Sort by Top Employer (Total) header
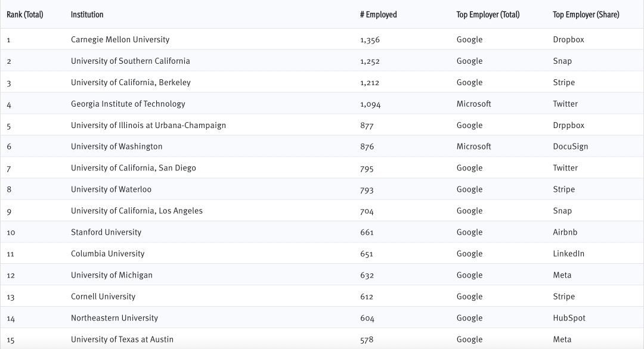The image size is (644, 349). [x=488, y=14]
